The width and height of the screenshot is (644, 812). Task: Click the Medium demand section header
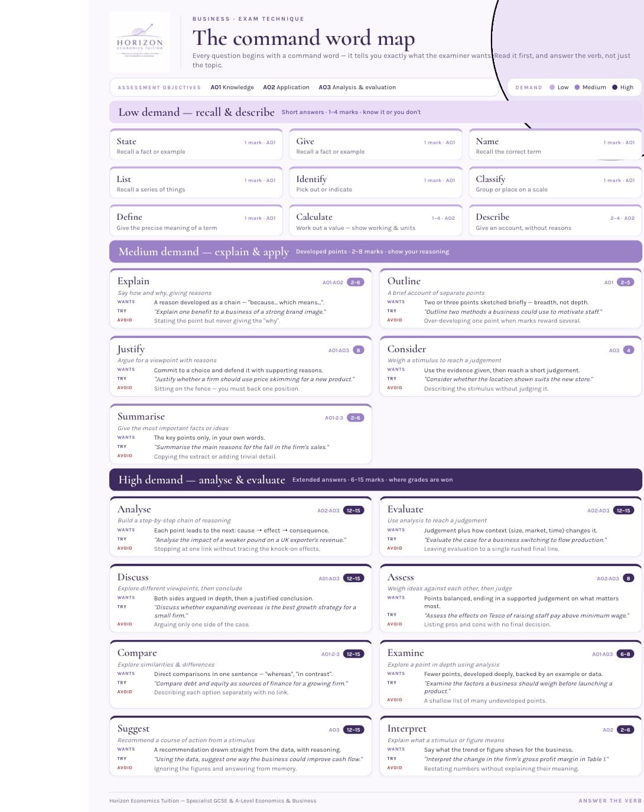[x=376, y=251]
